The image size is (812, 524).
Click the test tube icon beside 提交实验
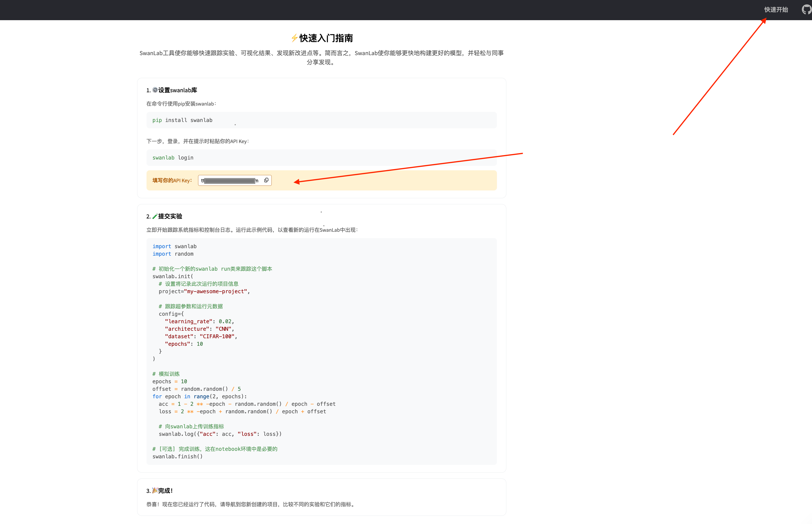pos(155,216)
